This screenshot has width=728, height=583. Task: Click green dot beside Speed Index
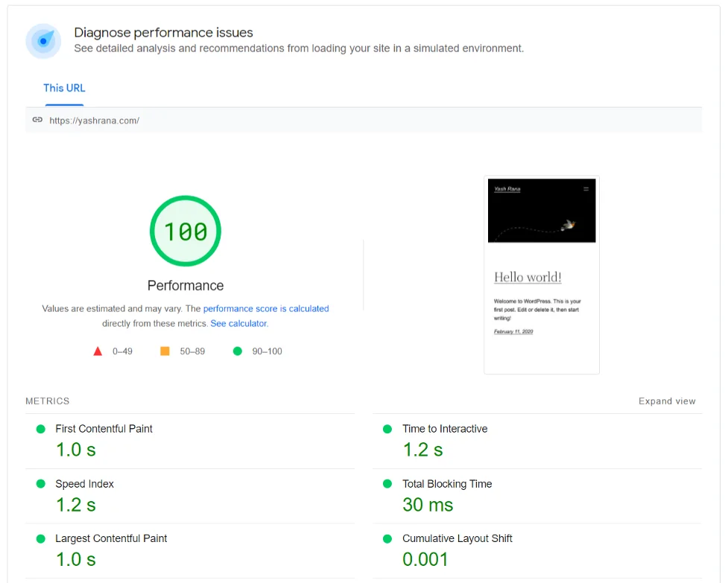pyautogui.click(x=41, y=484)
